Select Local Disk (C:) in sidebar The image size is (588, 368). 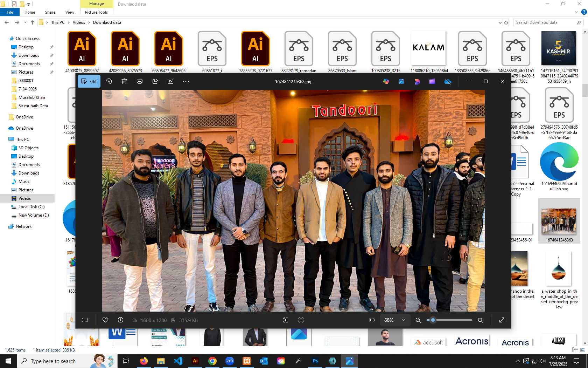[x=31, y=207]
